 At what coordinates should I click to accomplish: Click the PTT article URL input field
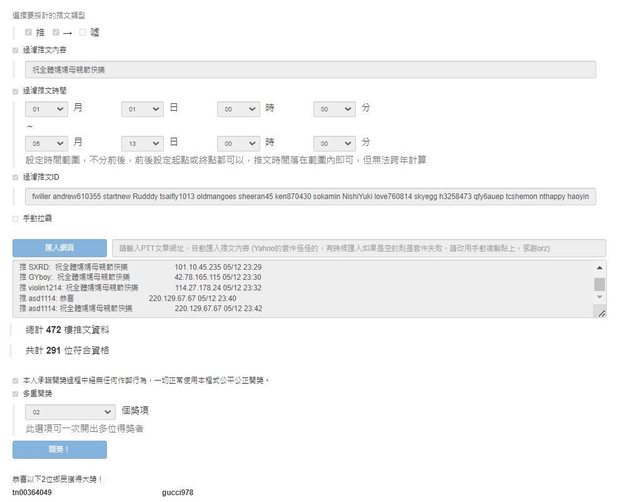coord(360,247)
